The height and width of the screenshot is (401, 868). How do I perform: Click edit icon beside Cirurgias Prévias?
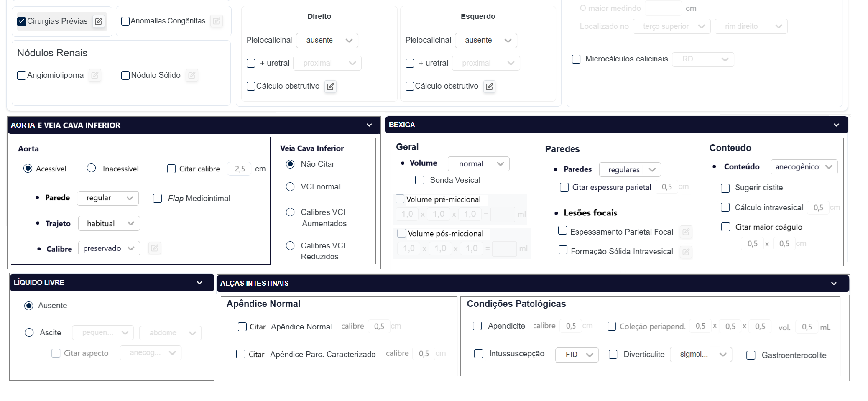click(x=99, y=21)
